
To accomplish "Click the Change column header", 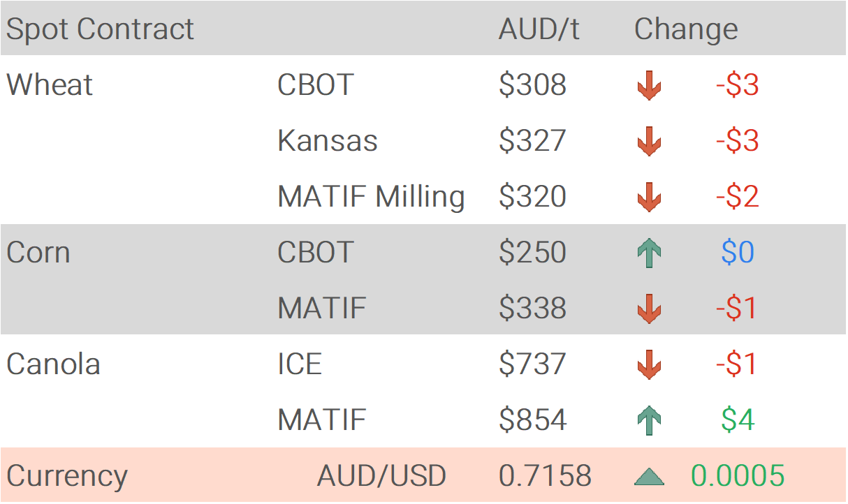I will [x=685, y=29].
